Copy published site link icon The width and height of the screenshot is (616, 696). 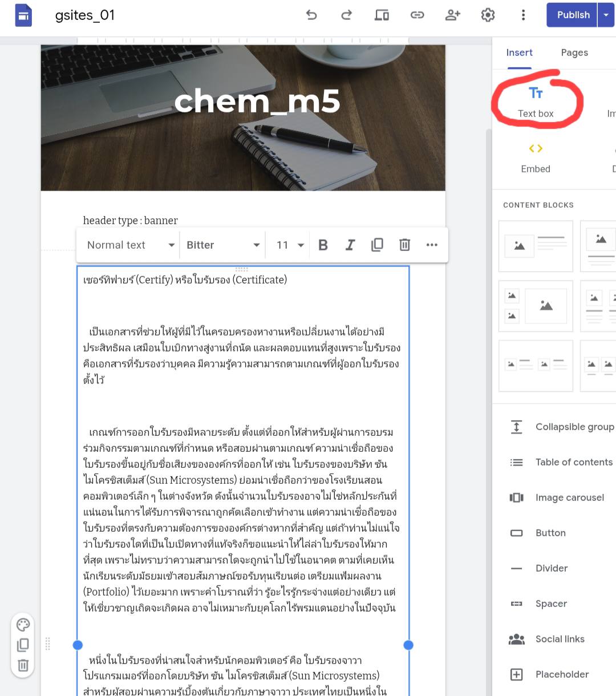(417, 15)
